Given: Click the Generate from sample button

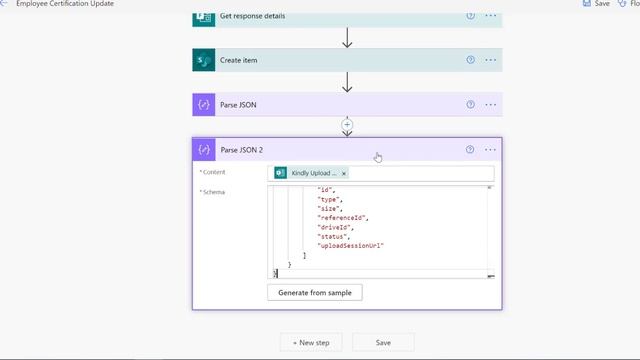Looking at the screenshot, I should pos(315,293).
